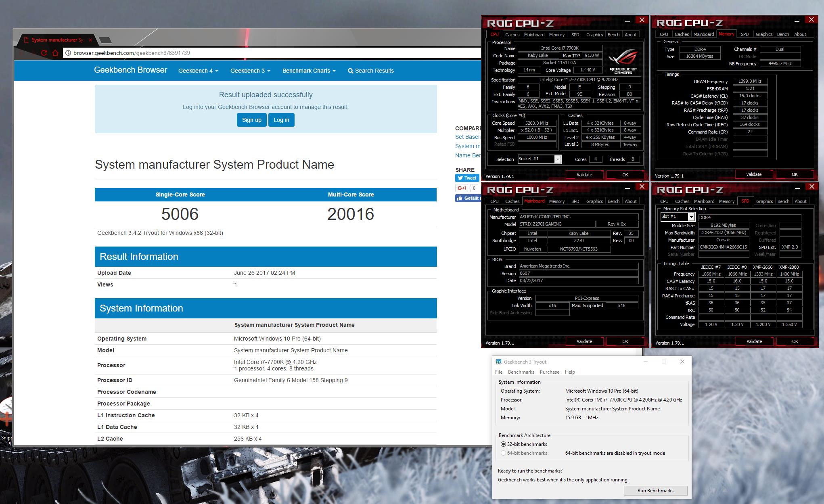This screenshot has height=504, width=824.
Task: Click the DRAM Frequency 1399.0 MHz value
Action: [750, 81]
